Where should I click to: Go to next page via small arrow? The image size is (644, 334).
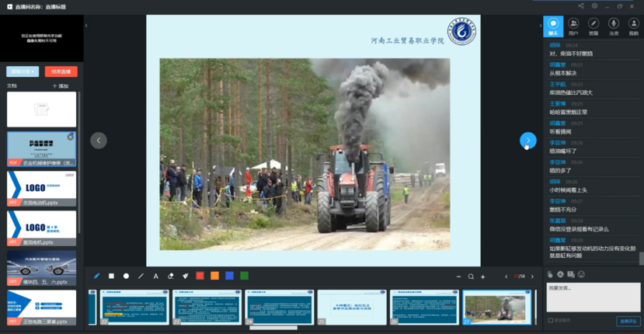coord(532,277)
